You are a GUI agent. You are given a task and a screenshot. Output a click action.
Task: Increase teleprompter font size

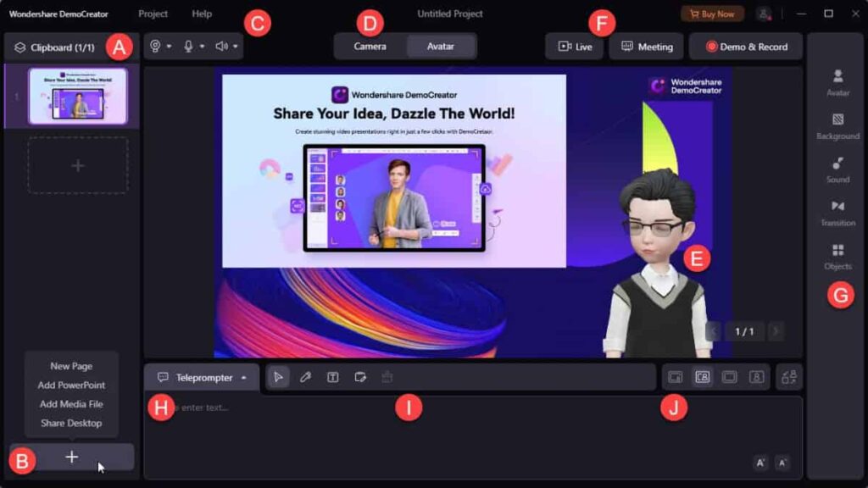point(760,463)
